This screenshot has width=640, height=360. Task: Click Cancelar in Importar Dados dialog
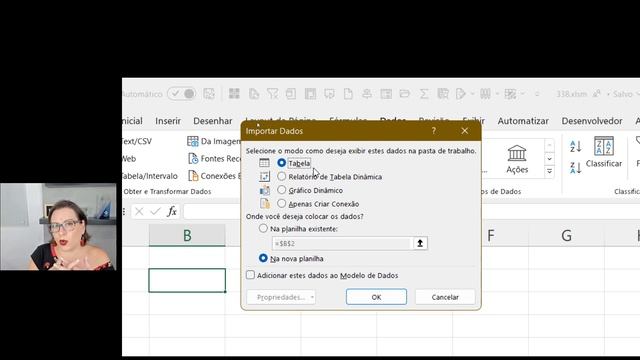[x=445, y=297]
